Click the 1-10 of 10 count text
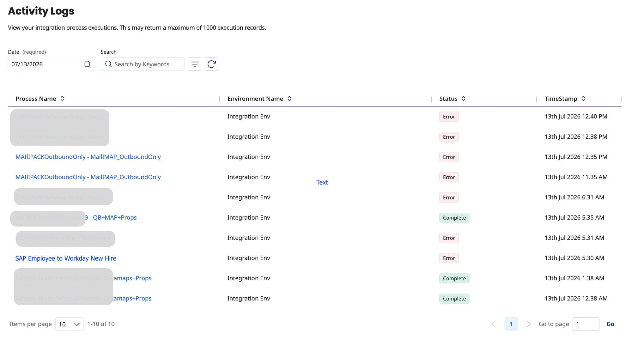 pyautogui.click(x=101, y=324)
